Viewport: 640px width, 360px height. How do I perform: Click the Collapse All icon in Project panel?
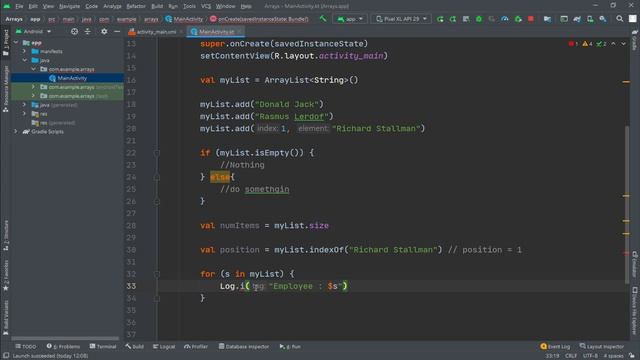point(88,31)
